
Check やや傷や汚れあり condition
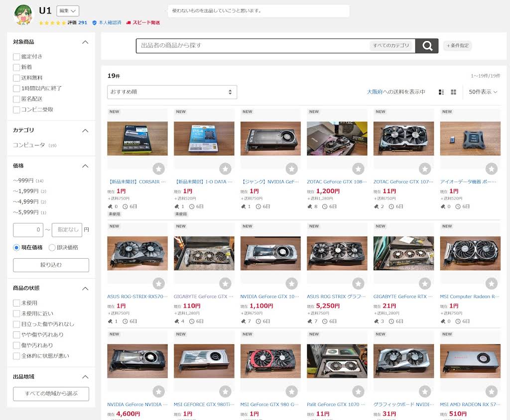(16, 335)
